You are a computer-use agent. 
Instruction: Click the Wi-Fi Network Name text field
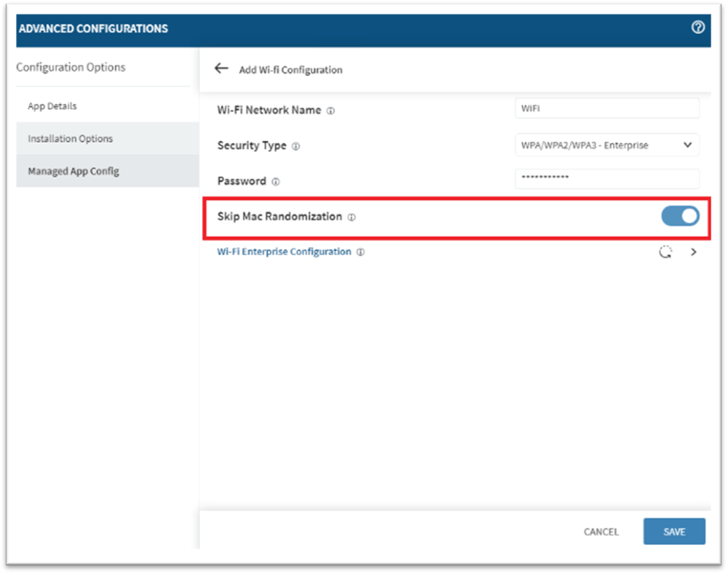tap(607, 108)
